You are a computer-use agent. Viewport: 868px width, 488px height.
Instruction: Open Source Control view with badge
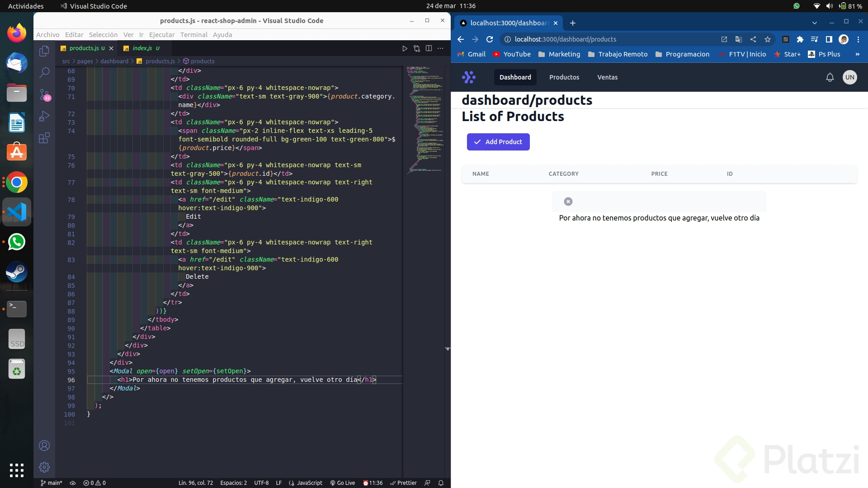[44, 94]
